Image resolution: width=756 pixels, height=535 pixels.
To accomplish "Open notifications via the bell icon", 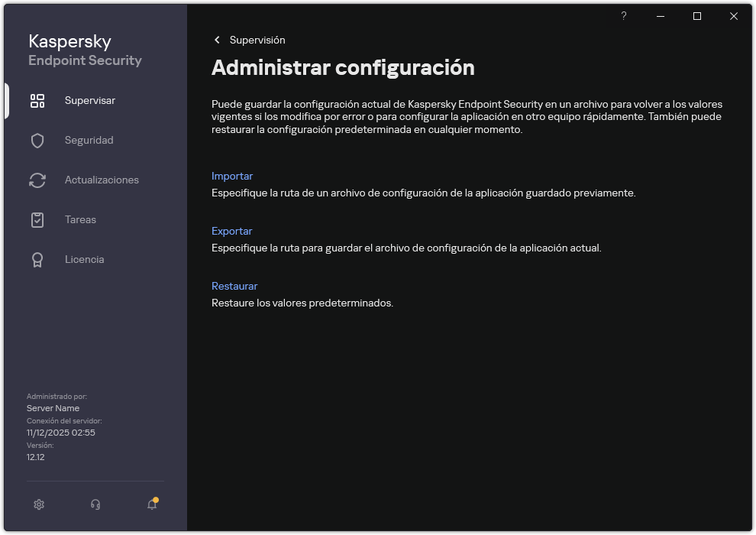I will [150, 504].
